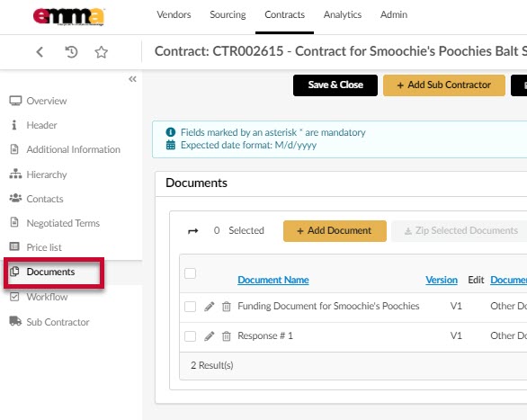This screenshot has width=527, height=420.
Task: Open the Vendors menu
Action: 174,14
